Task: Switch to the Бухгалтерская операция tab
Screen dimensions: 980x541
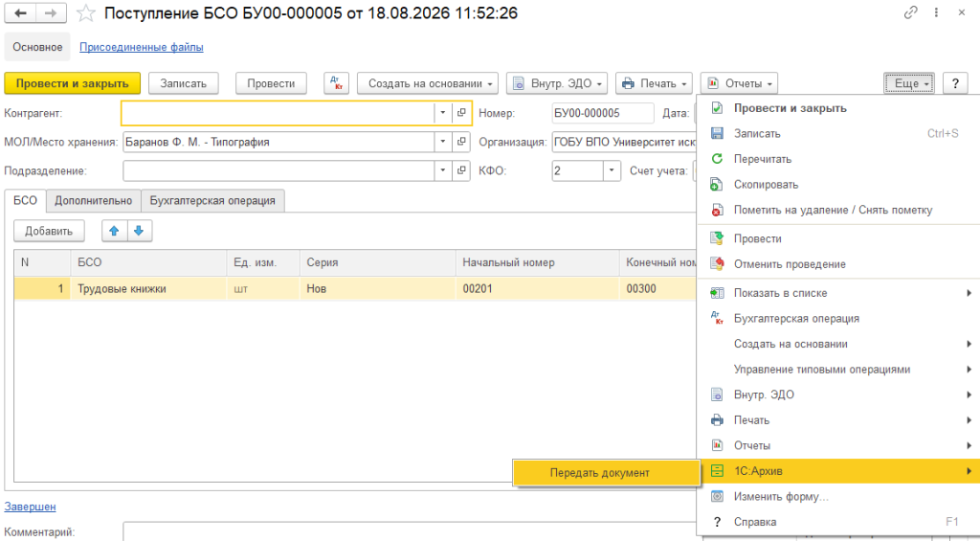Action: [212, 201]
